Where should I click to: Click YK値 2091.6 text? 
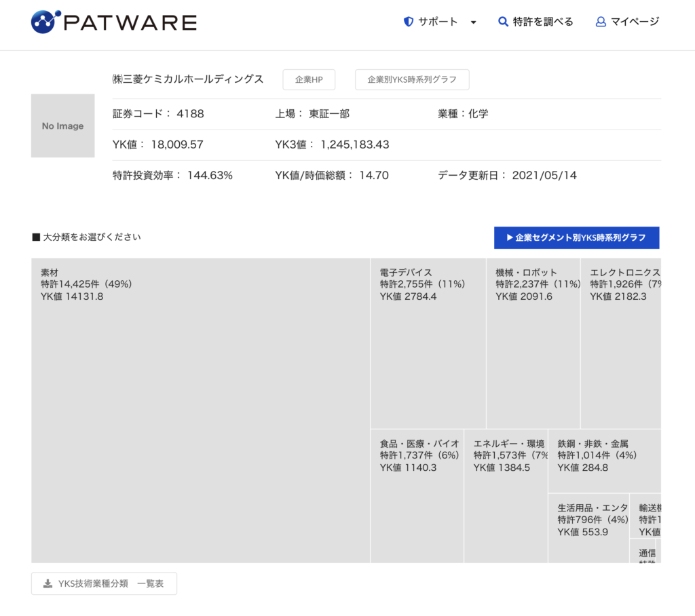click(523, 296)
